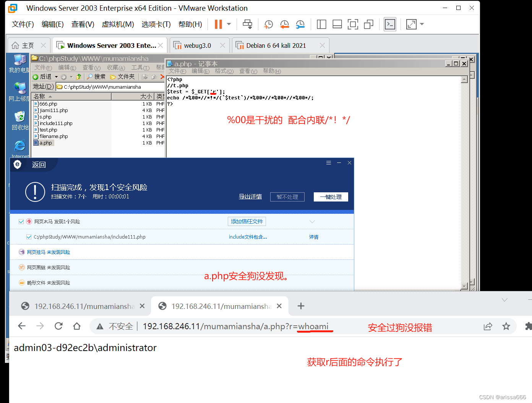Toggle the 网页木马 category checkbox
This screenshot has height=403, width=532.
[21, 222]
